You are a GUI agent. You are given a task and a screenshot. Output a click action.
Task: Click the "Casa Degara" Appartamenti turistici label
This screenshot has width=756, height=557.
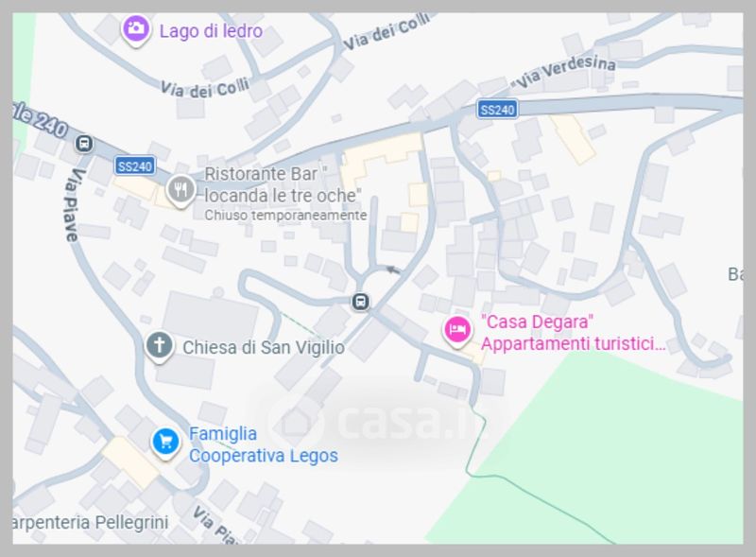point(574,333)
